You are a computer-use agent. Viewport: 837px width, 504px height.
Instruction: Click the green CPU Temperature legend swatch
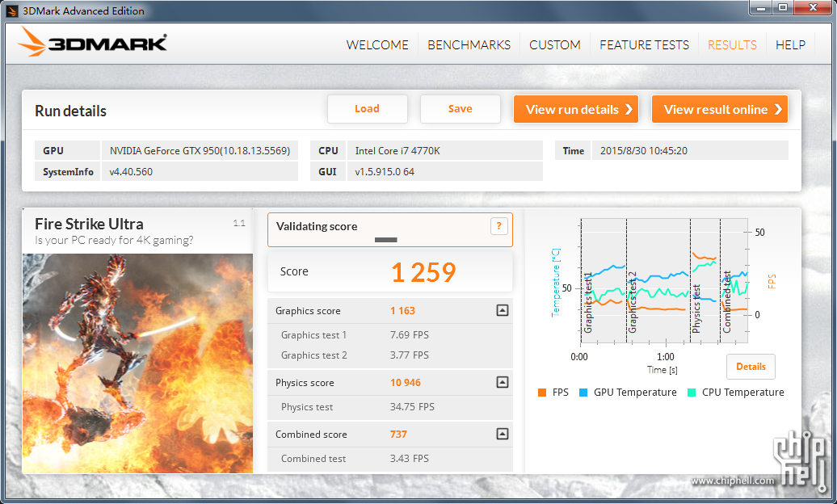pos(692,393)
